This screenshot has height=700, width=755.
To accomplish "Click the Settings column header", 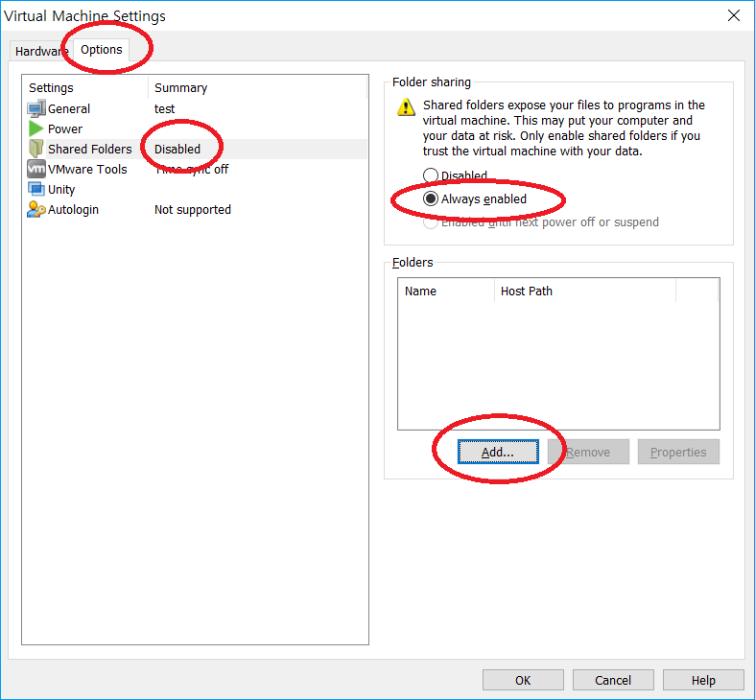I will [85, 87].
